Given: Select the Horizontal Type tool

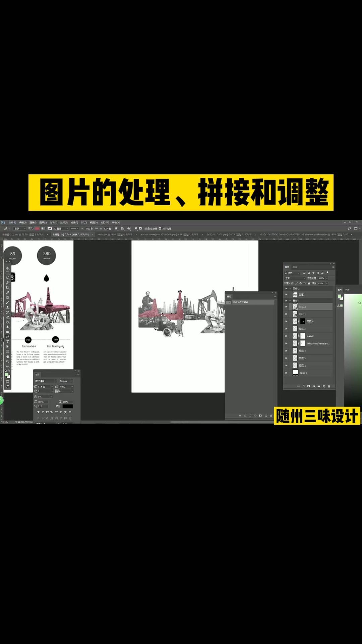Looking at the screenshot, I should [x=7, y=341].
